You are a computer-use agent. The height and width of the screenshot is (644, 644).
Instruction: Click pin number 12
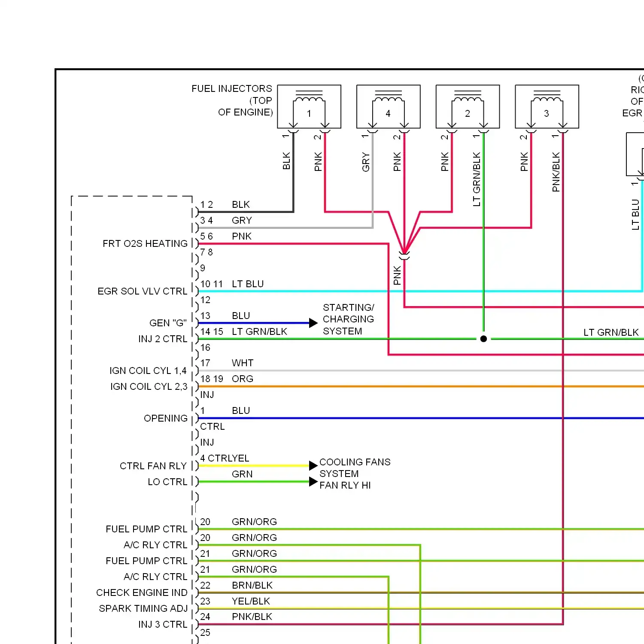point(206,300)
